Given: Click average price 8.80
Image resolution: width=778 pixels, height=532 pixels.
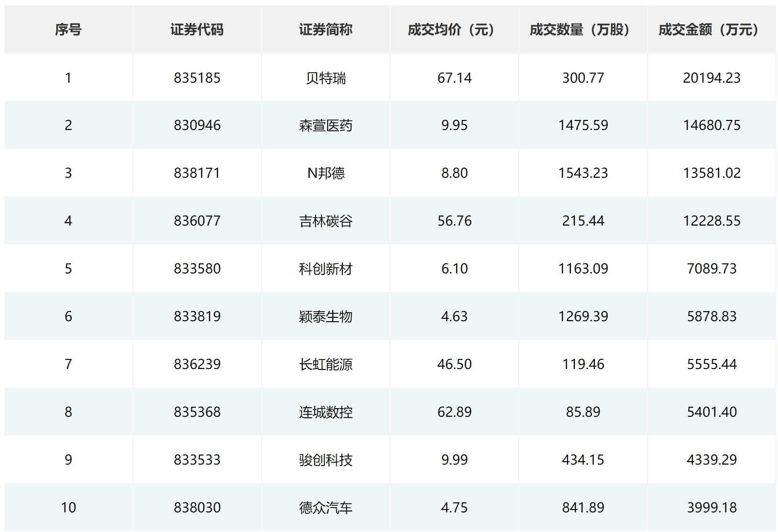Looking at the screenshot, I should (x=454, y=173).
